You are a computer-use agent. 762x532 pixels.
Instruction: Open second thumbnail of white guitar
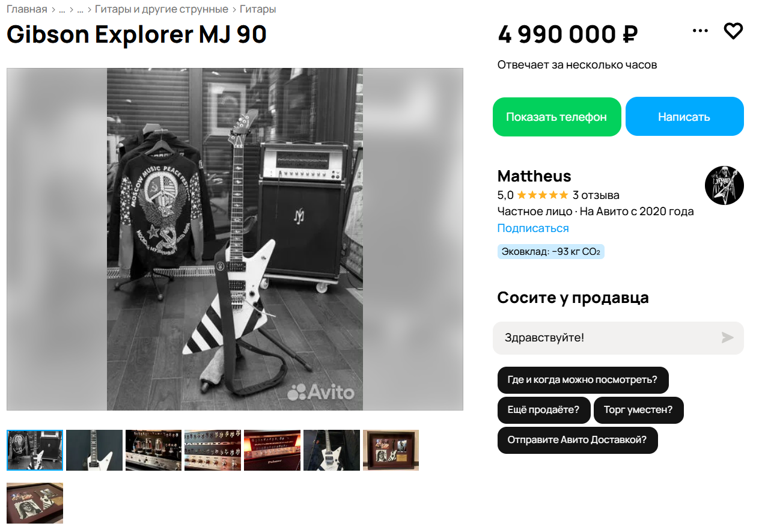(94, 450)
